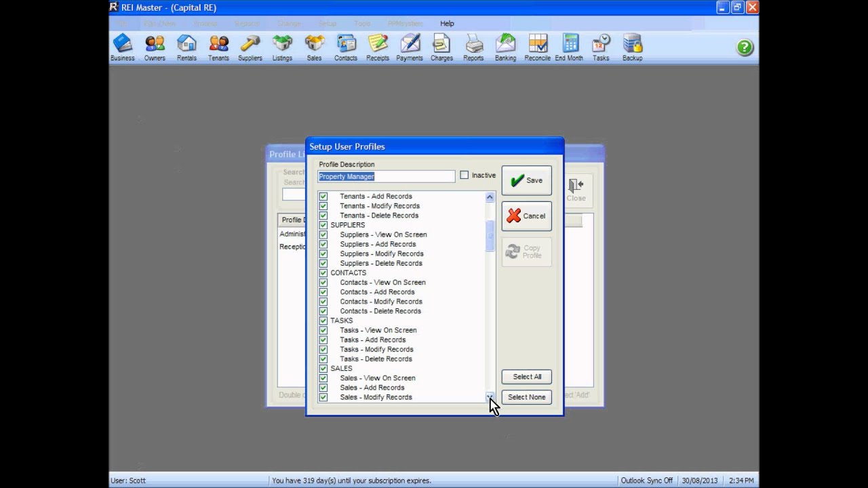868x488 pixels.
Task: Click the Charges toolbar icon
Action: (x=441, y=47)
